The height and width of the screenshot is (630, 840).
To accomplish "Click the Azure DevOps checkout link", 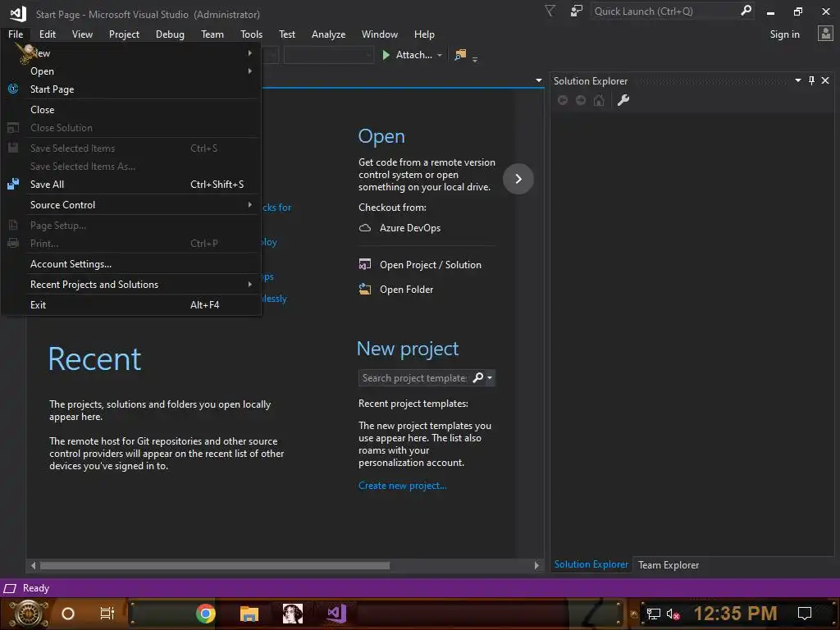I will click(410, 228).
